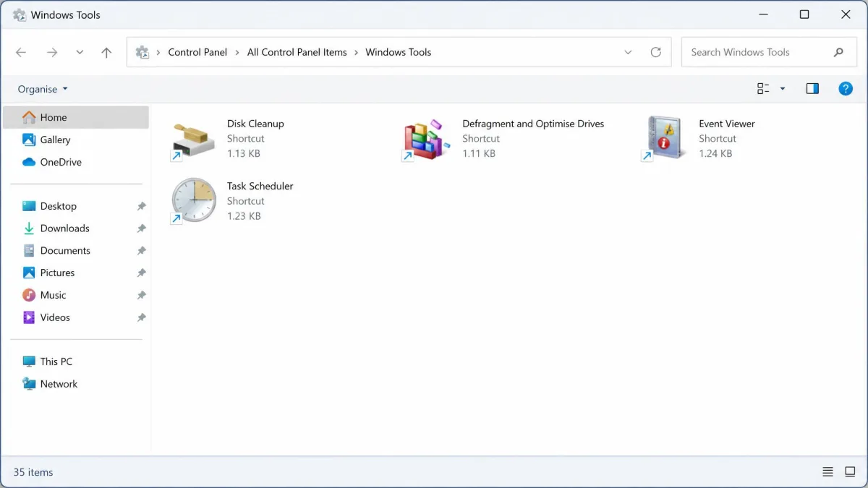Click the pin icon beside Downloads

(x=142, y=228)
